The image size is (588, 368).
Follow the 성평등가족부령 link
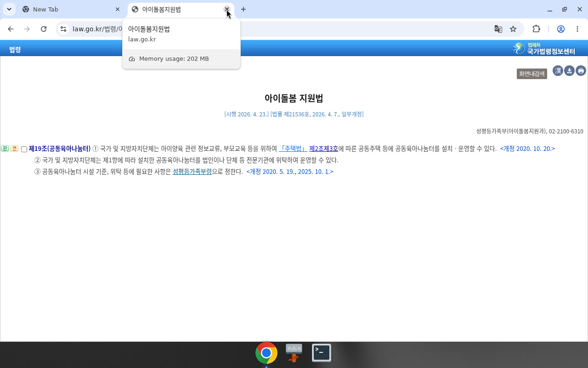[x=192, y=172]
